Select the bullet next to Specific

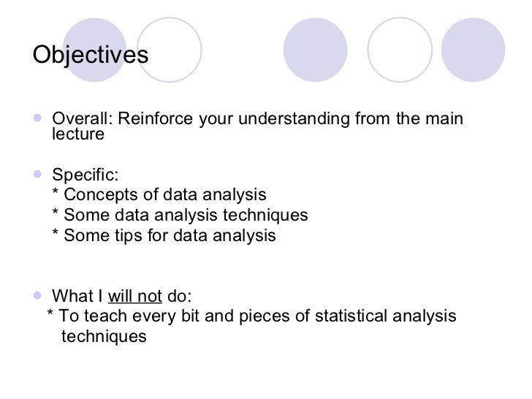tap(37, 174)
